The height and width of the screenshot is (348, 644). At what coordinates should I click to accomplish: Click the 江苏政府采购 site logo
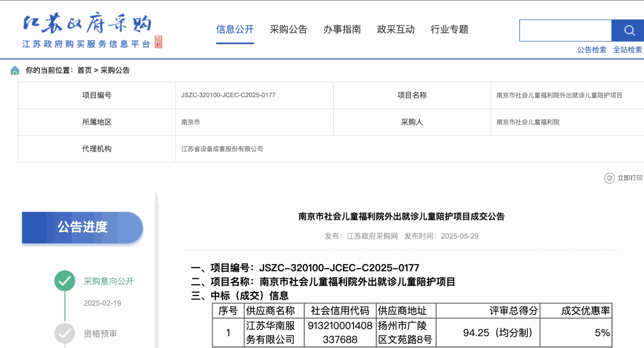pyautogui.click(x=88, y=24)
